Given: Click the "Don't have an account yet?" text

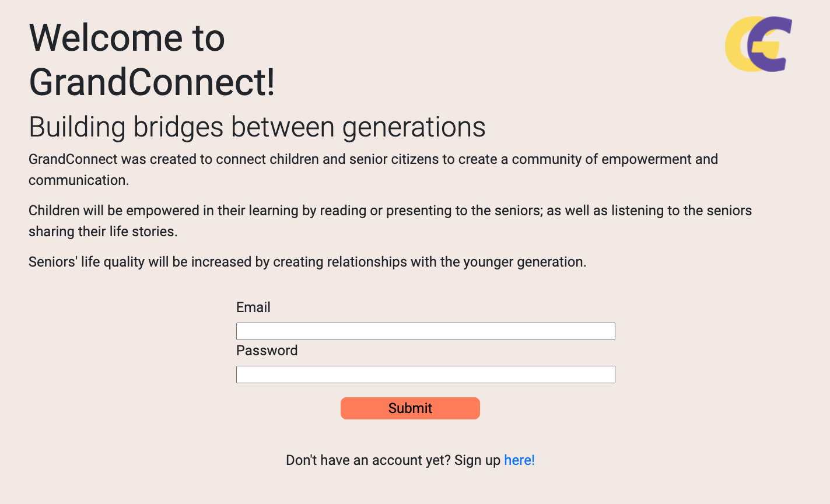Looking at the screenshot, I should 368,460.
